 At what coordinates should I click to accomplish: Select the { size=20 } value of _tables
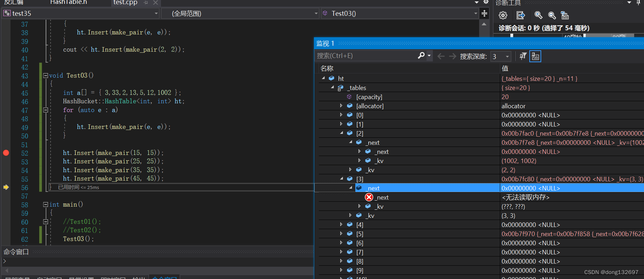tap(516, 88)
